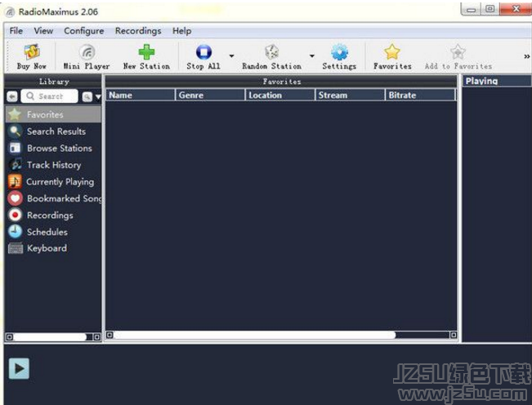Show more toolbar items chevron
Viewport: 532px width, 405px height.
coord(526,56)
